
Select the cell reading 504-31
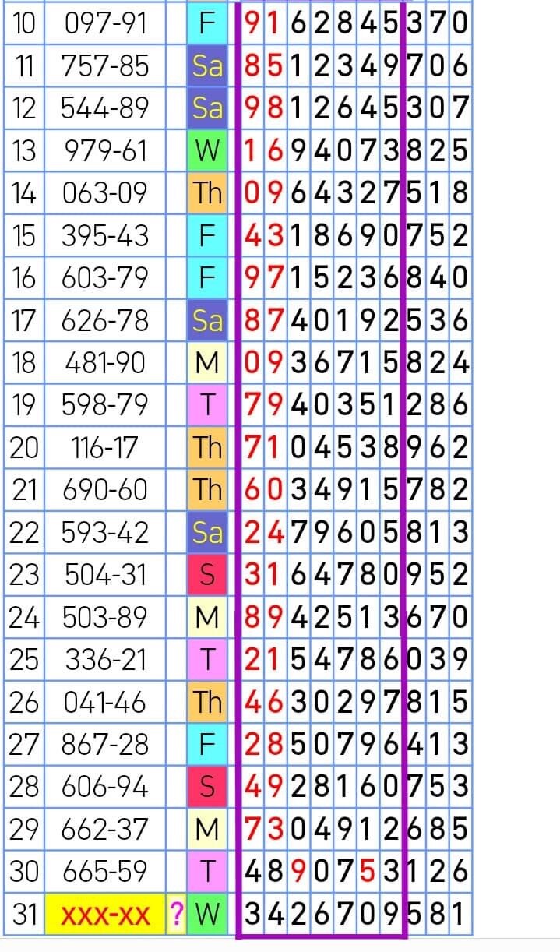105,574
